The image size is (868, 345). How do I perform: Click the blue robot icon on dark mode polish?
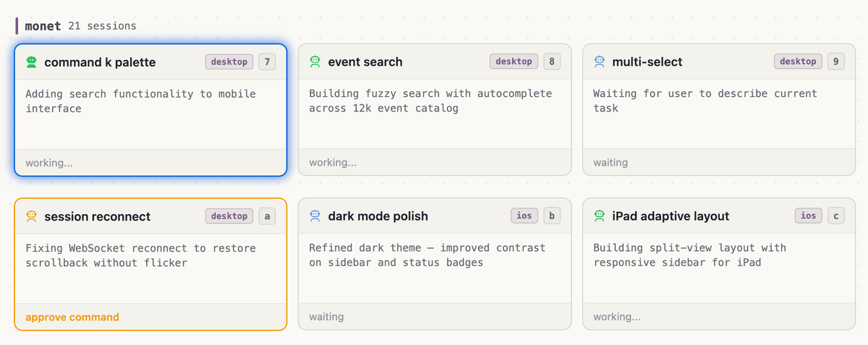coord(315,216)
